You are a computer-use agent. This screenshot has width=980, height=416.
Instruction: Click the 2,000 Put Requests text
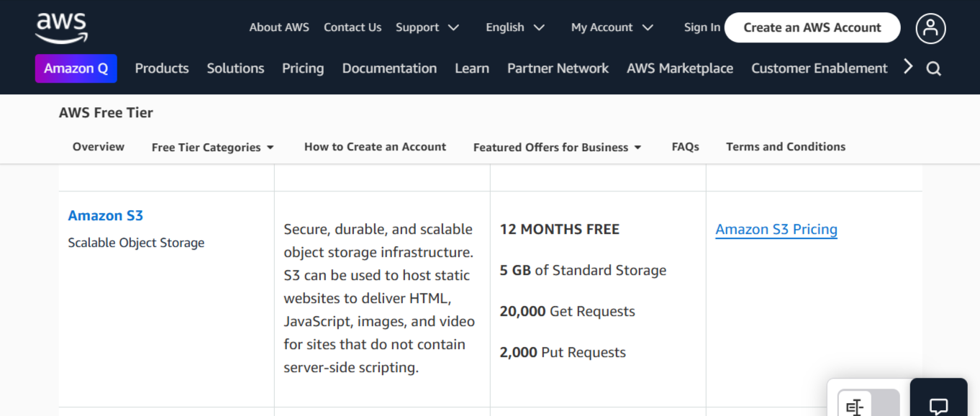coord(563,353)
